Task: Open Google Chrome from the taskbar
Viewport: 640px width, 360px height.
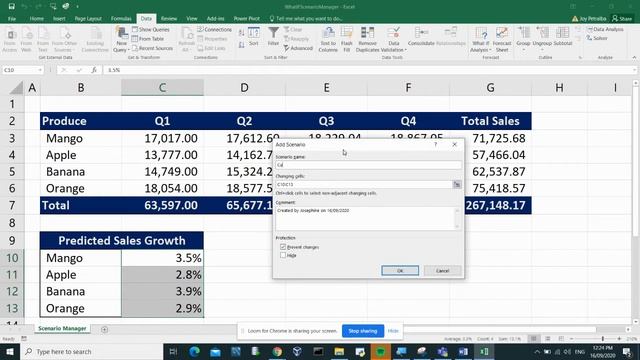Action: pos(277,351)
